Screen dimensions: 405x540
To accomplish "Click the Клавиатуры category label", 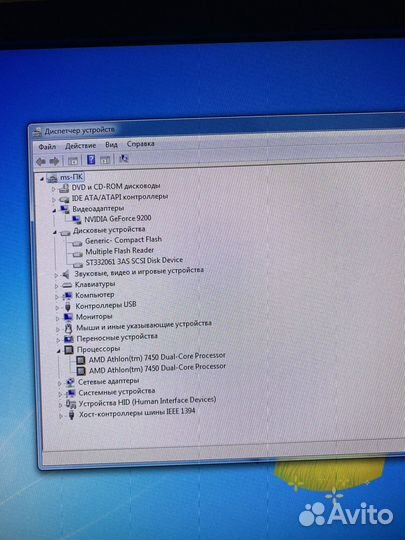I will 95,284.
